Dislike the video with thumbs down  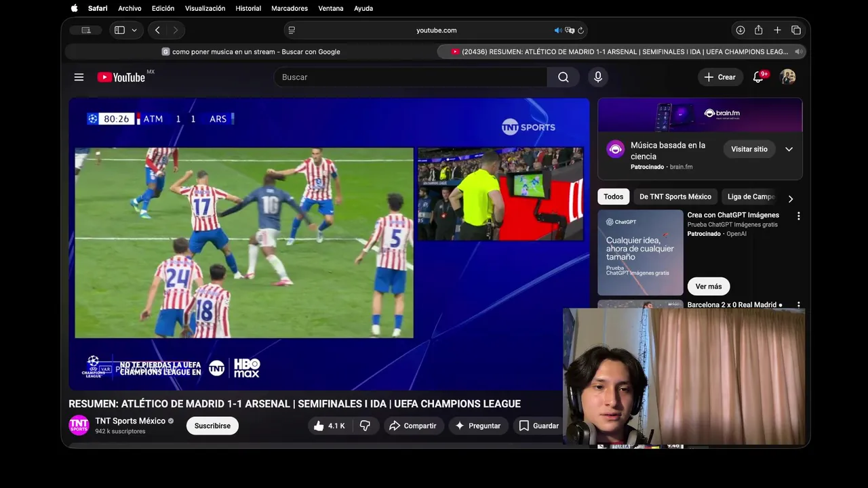365,426
